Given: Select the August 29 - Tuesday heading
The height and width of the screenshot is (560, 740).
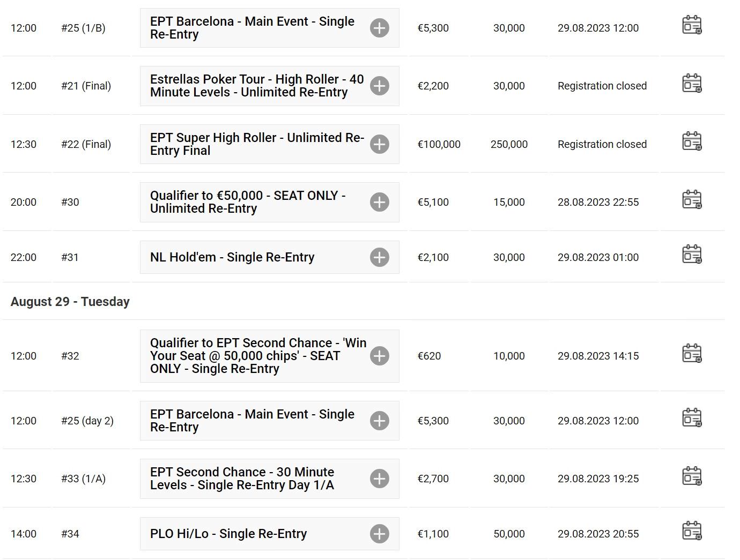Looking at the screenshot, I should point(70,302).
